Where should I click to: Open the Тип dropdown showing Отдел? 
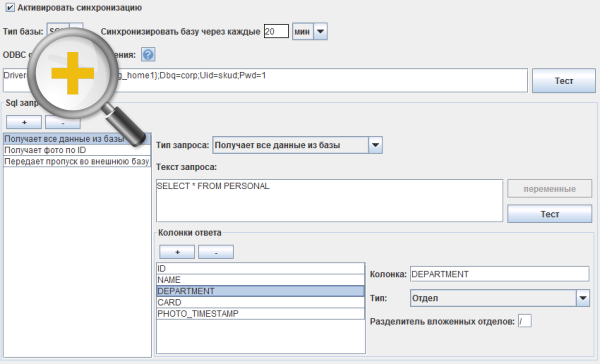tap(500, 298)
